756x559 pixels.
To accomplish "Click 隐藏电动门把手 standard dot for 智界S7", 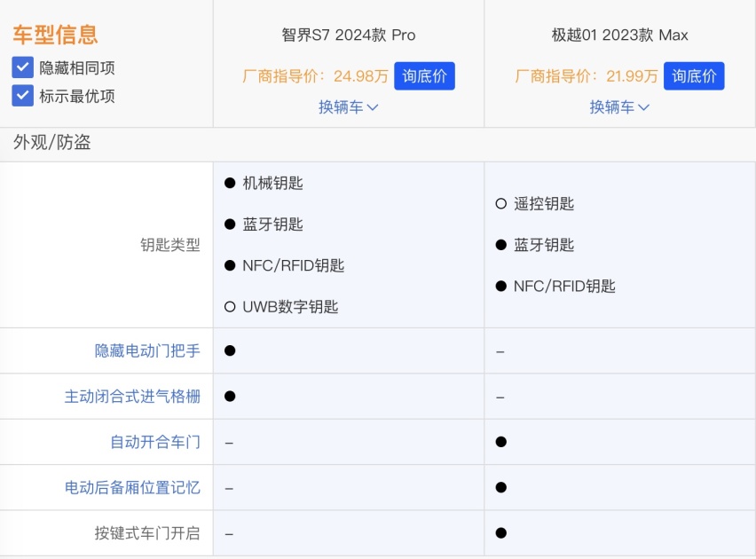I will [x=230, y=350].
